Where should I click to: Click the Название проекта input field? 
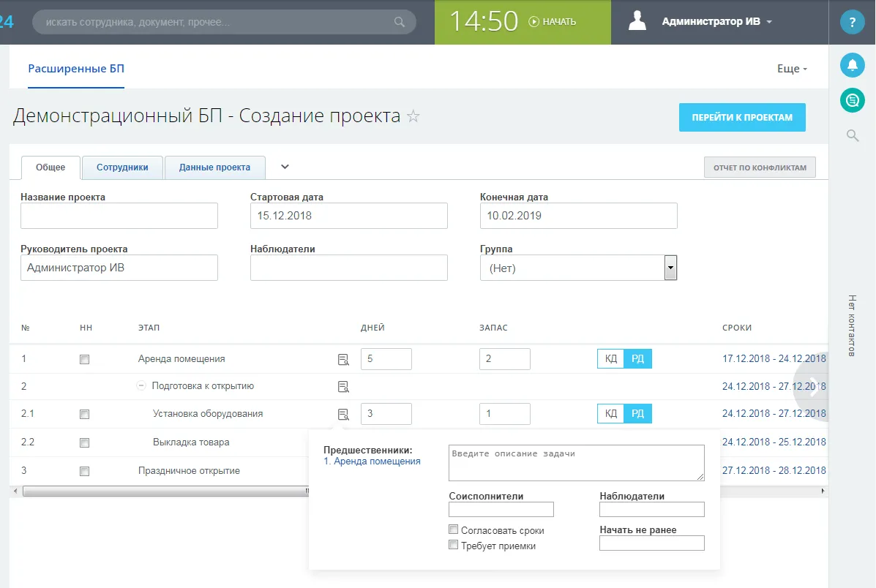click(x=119, y=216)
